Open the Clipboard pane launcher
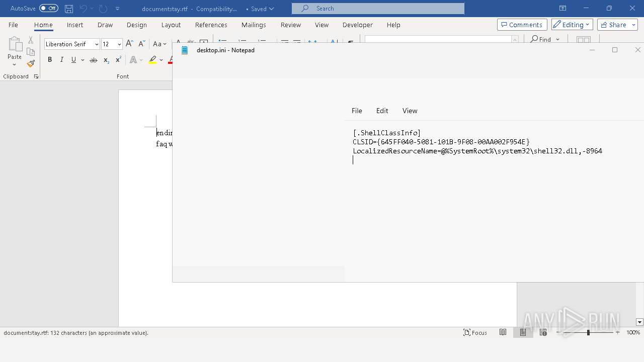 [x=36, y=76]
